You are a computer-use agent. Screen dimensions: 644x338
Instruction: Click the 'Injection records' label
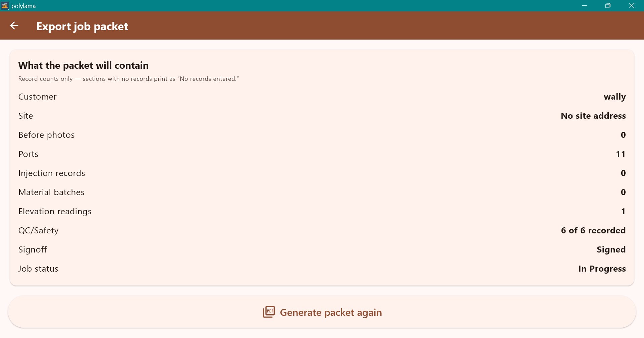pos(52,173)
